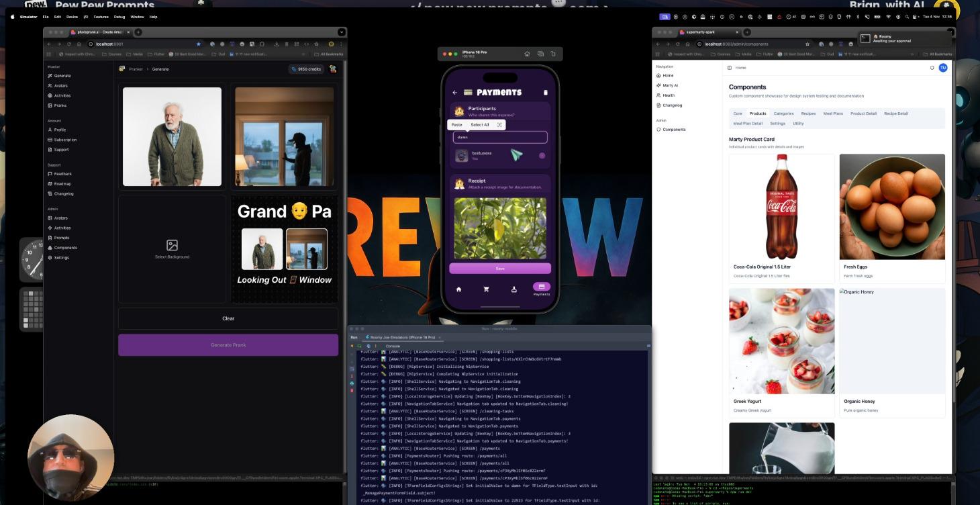Toggle the sidebar panel in supermarty-spark

tap(730, 68)
